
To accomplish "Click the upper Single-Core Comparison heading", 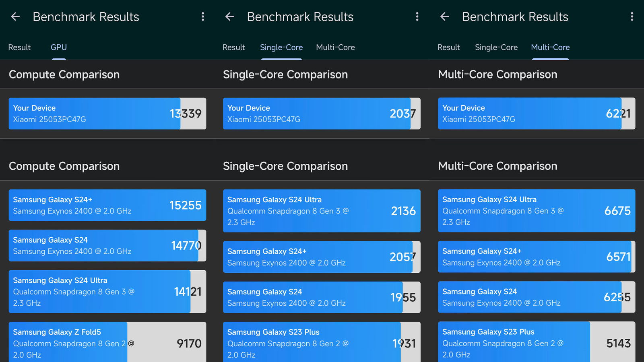I will pos(285,74).
